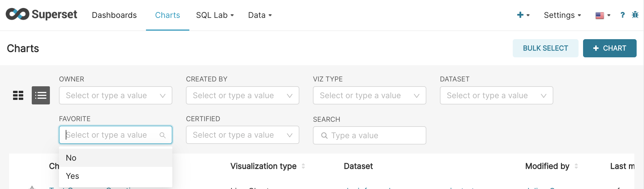Click inside the Search filter field
Screen dimensions: 644x189
click(x=368, y=135)
